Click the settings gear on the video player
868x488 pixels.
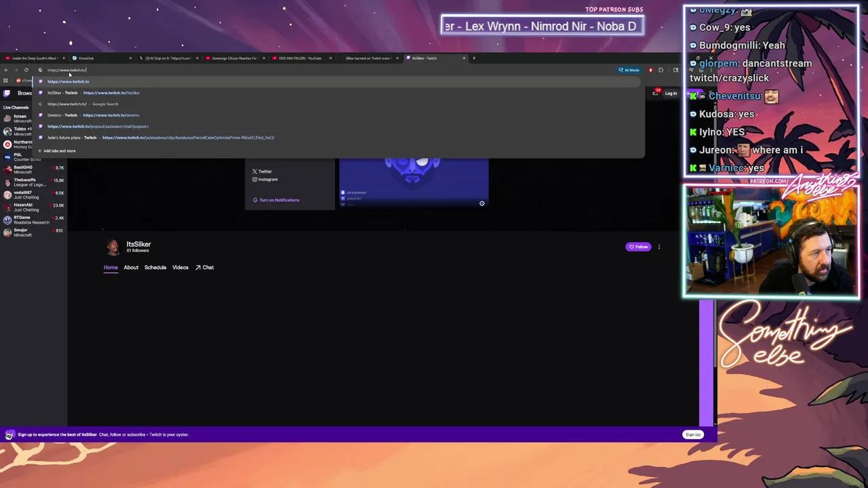pyautogui.click(x=482, y=203)
